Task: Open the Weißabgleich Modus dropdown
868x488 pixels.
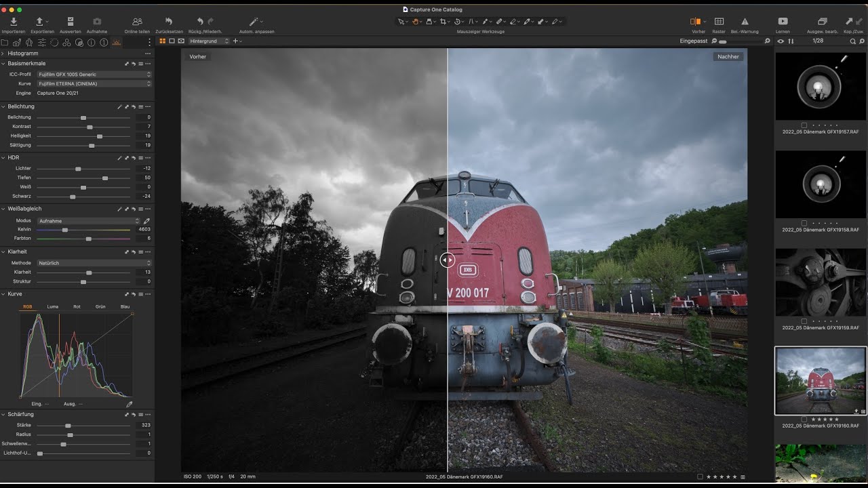Action: (89, 221)
